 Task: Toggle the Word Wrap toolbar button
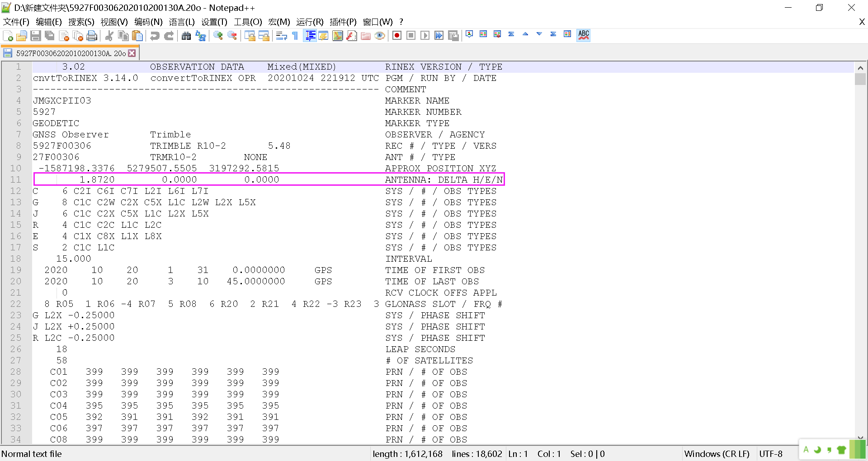(x=281, y=36)
